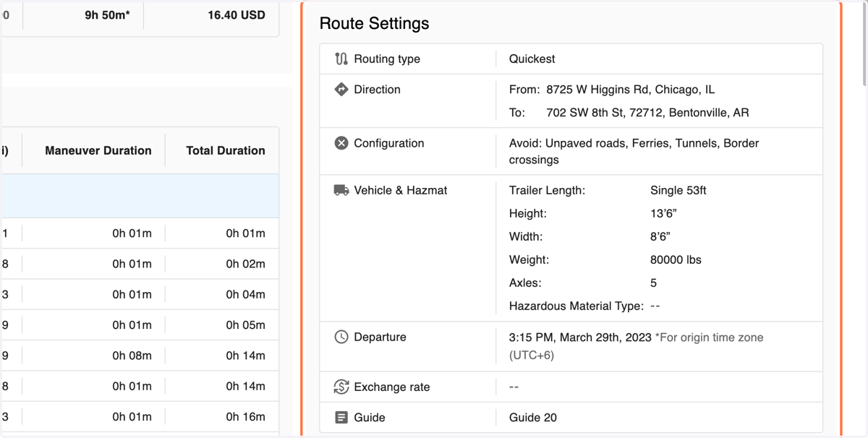The height and width of the screenshot is (438, 868).
Task: Click the Hazardous Material Type label
Action: pos(576,306)
